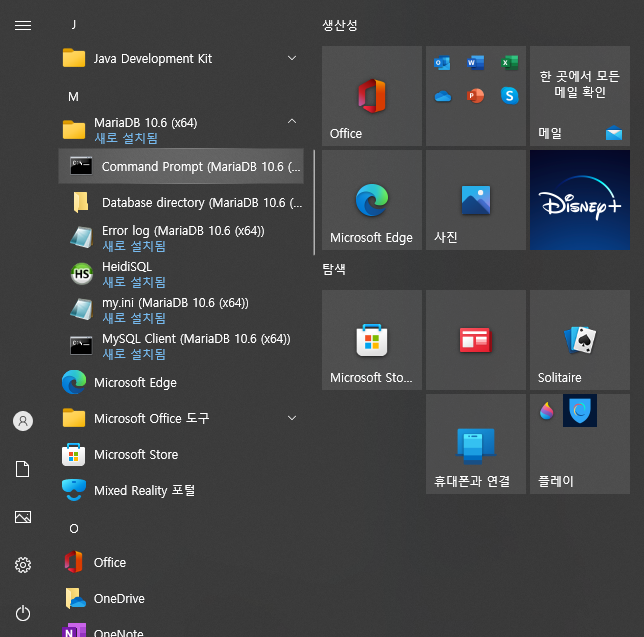Open Error log (MariaDB 10.6 (x64))

pos(181,238)
